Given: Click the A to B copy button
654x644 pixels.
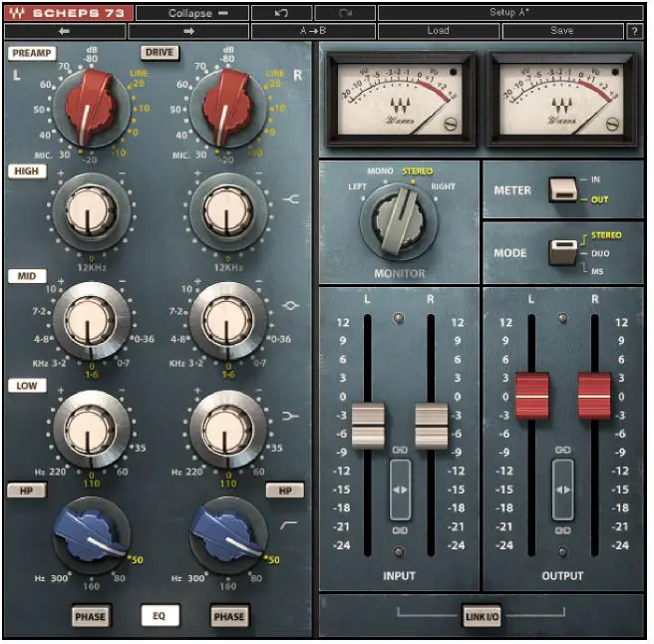Looking at the screenshot, I should (313, 31).
